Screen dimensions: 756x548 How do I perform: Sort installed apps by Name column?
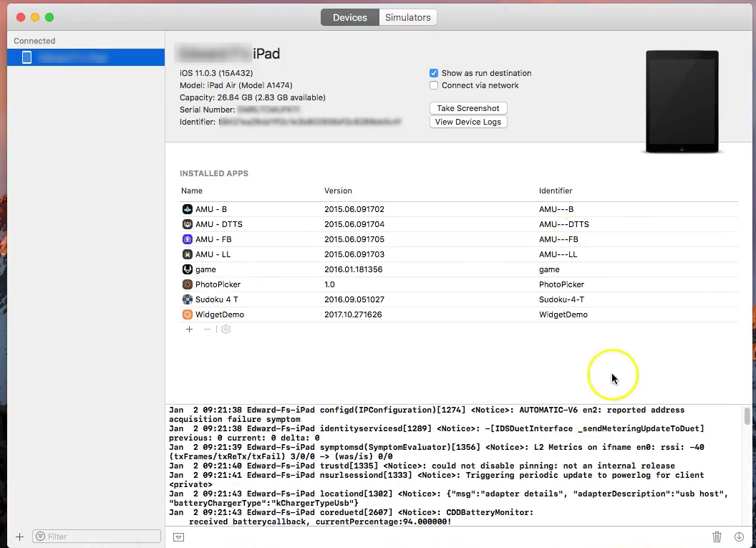tap(191, 191)
